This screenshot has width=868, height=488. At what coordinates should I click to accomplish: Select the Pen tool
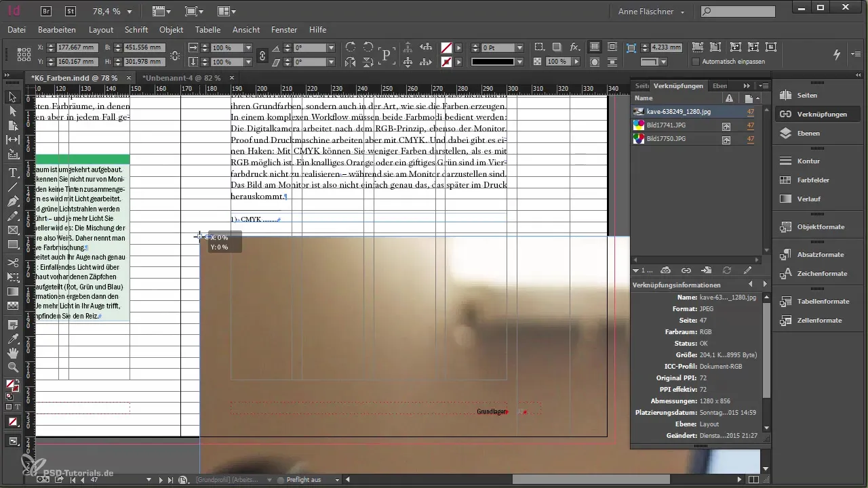coord(12,201)
